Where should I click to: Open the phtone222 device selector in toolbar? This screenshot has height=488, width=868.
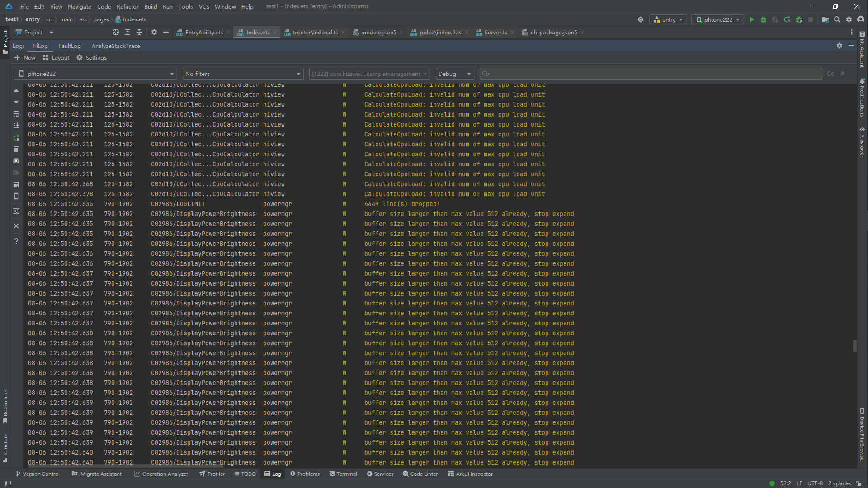(x=717, y=19)
